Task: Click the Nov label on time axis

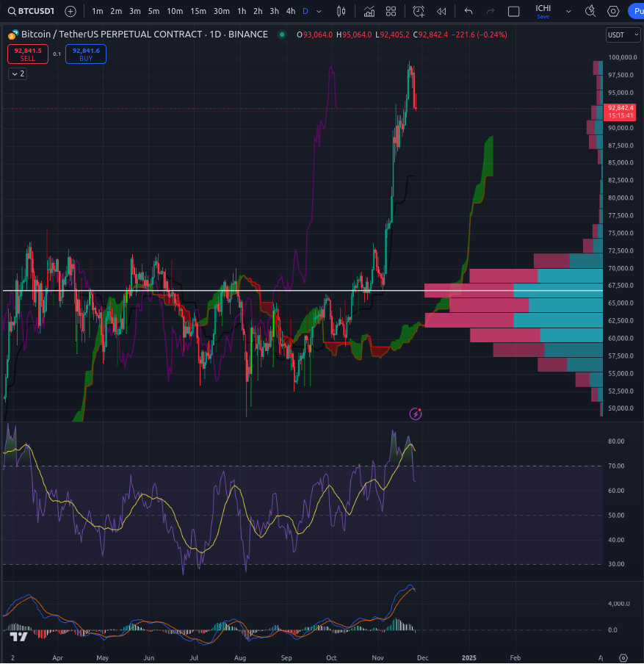Action: 377,658
